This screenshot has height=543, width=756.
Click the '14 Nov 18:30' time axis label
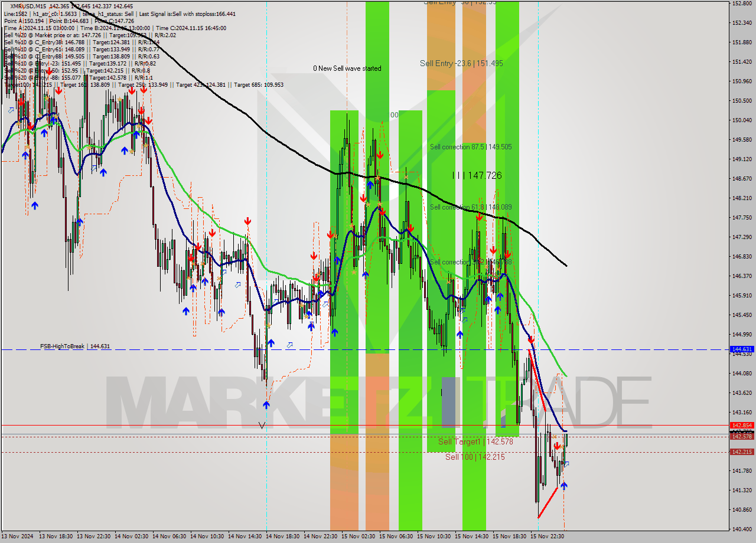tap(282, 537)
